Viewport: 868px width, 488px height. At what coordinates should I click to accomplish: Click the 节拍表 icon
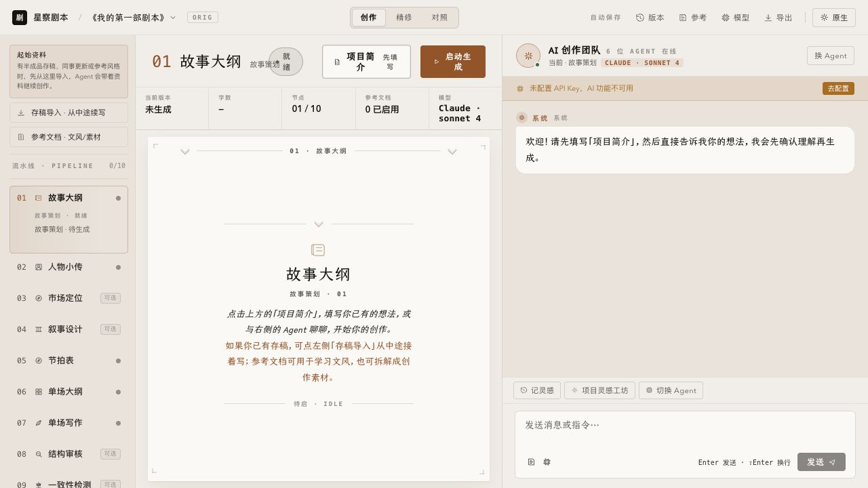(39, 361)
